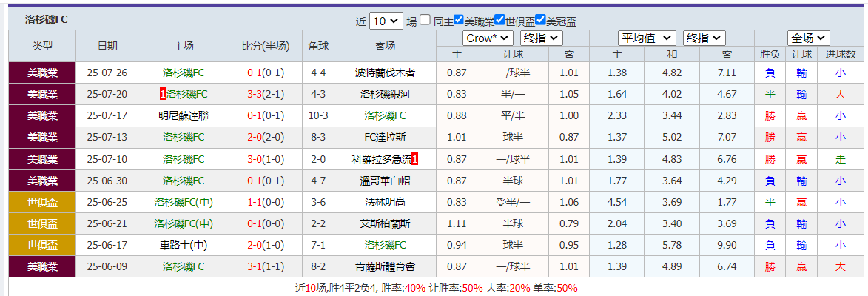Image resolution: width=868 pixels, height=296 pixels.
Task: Open the 終指 dropdown beside 平均值
Action: coord(704,38)
